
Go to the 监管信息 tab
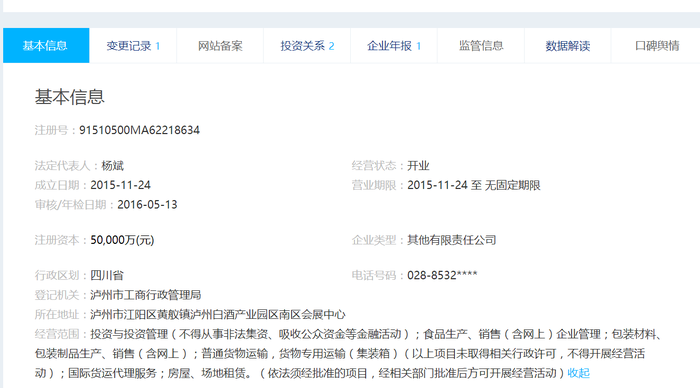481,46
